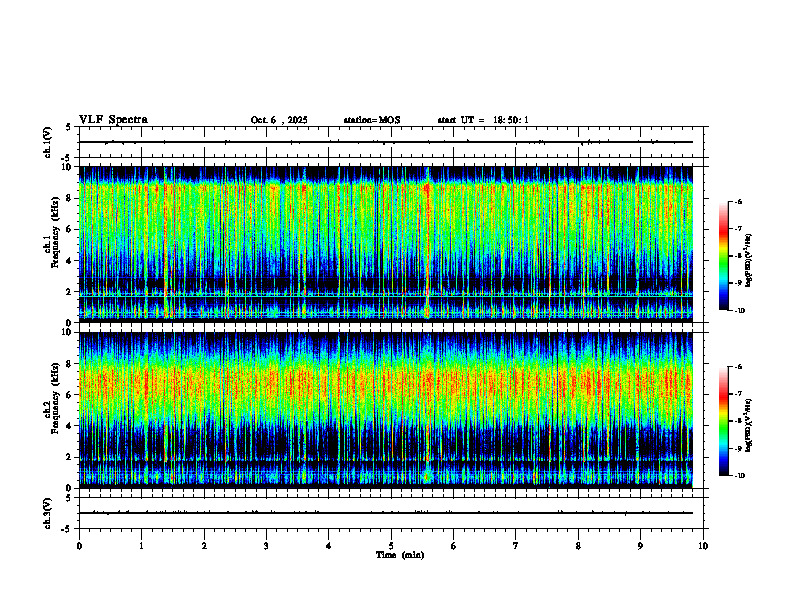This screenshot has height=612, width=792.
Task: Click the "-10" label on the upper colorbar
Action: (739, 311)
